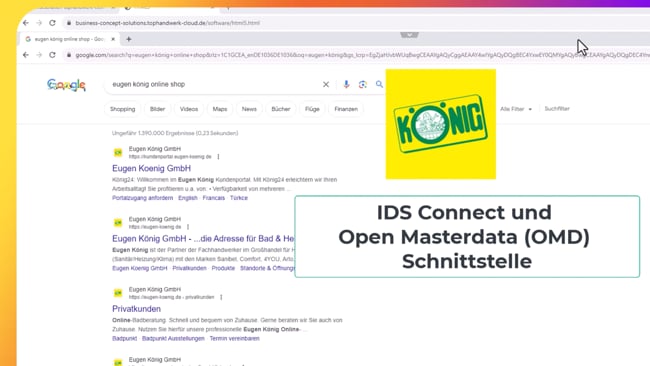Screen dimensions: 650x366
Task: Click favicon of the eugen-koenig.de result
Action: coord(118,223)
